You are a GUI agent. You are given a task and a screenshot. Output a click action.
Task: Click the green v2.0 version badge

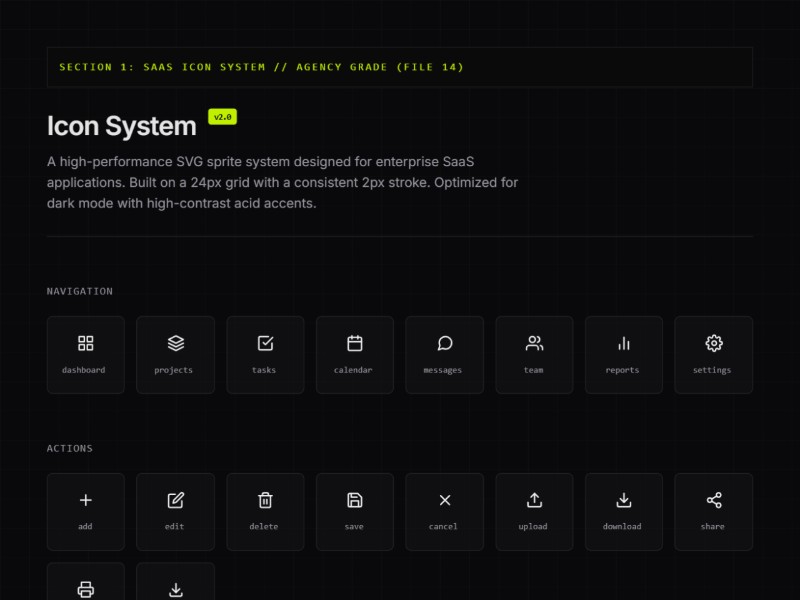tap(222, 117)
